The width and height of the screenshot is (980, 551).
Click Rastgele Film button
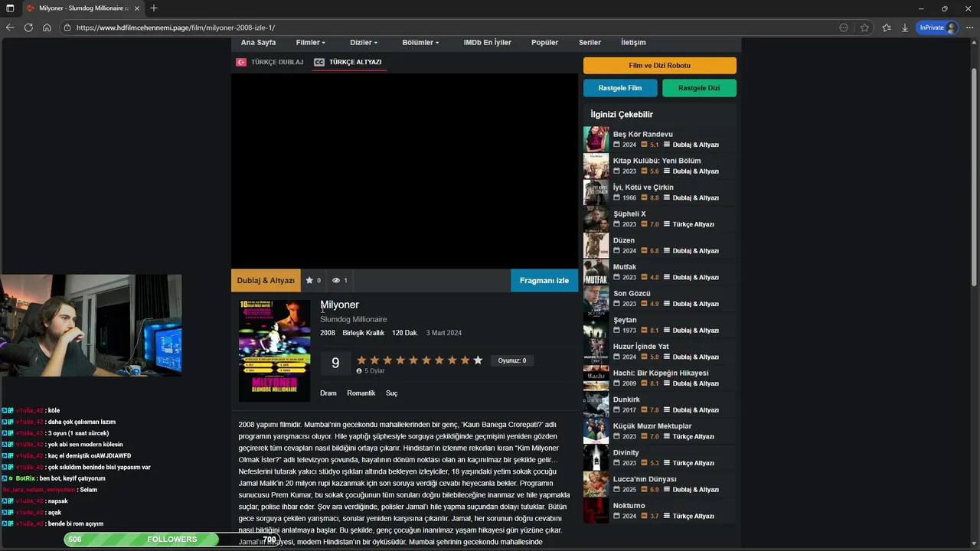click(x=620, y=88)
